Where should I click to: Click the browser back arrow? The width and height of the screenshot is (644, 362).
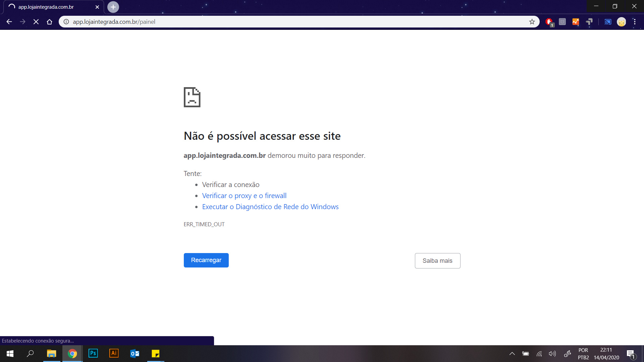tap(9, 22)
